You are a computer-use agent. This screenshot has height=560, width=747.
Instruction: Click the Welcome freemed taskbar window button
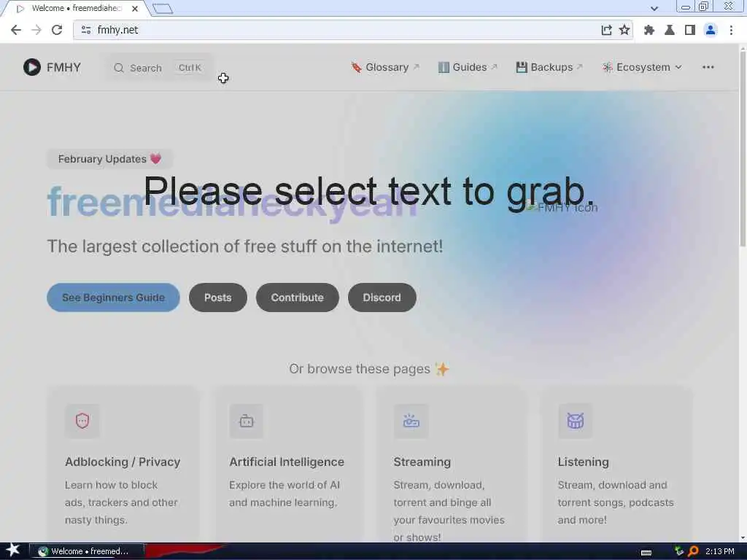87,551
